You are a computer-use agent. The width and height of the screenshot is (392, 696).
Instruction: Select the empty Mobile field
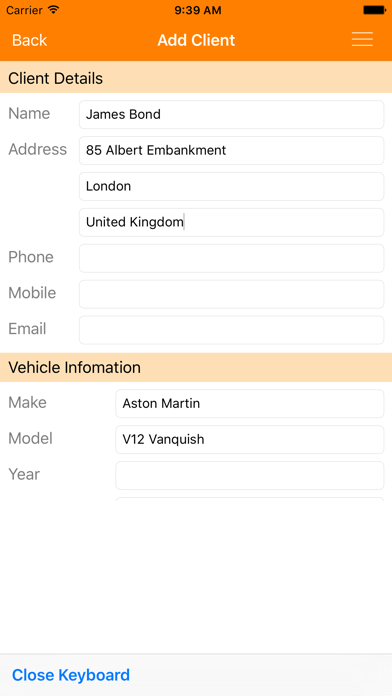(231, 294)
